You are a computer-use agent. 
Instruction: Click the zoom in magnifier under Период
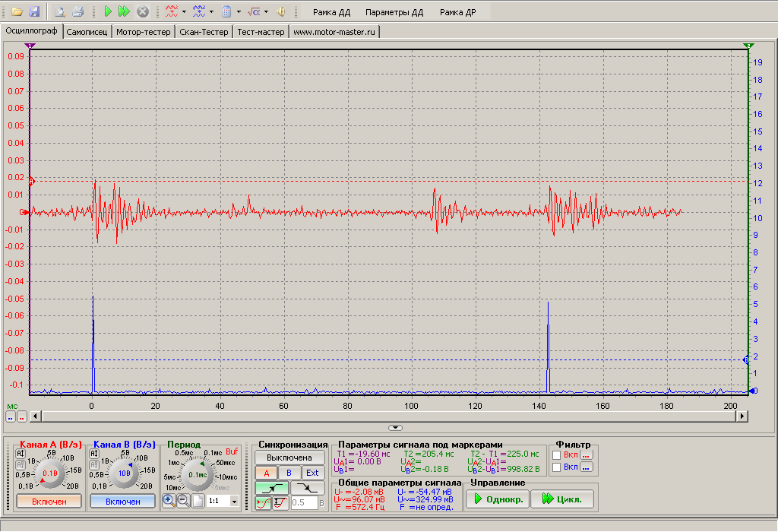[x=169, y=501]
